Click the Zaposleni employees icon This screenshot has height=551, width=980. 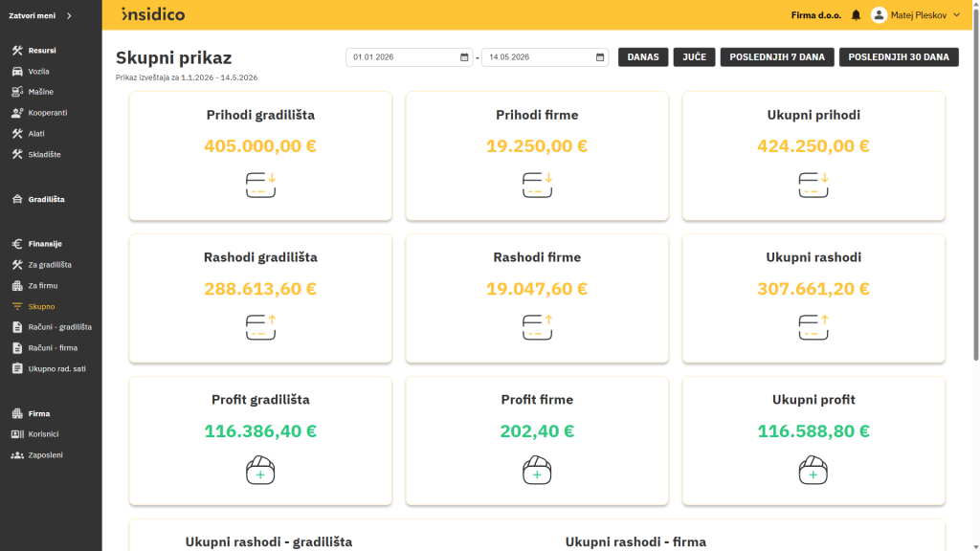click(17, 455)
